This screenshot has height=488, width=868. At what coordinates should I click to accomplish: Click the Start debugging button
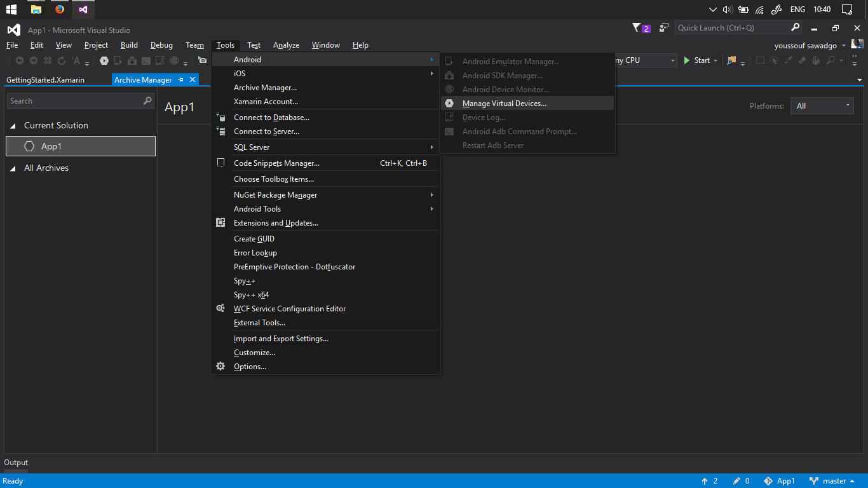point(696,60)
